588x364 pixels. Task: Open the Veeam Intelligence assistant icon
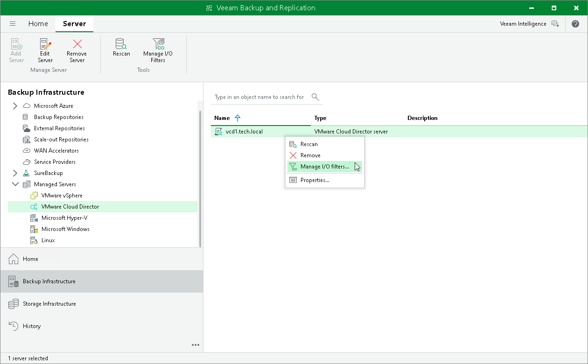pyautogui.click(x=555, y=24)
